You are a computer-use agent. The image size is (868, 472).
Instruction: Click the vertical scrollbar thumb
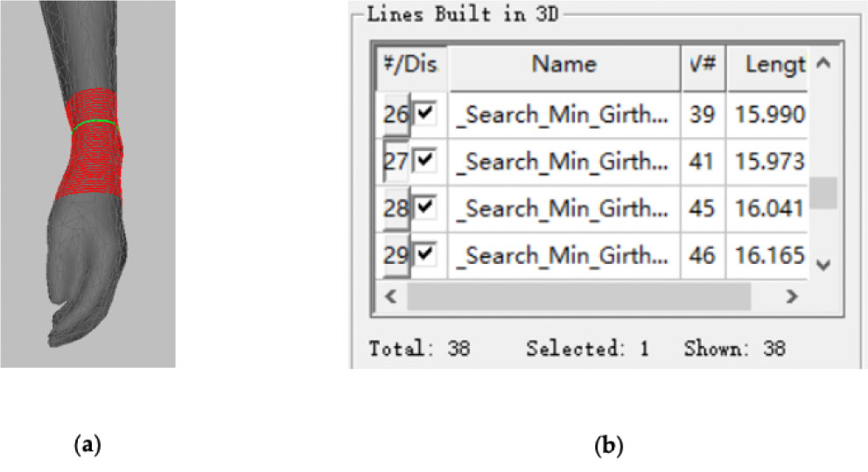pyautogui.click(x=822, y=192)
